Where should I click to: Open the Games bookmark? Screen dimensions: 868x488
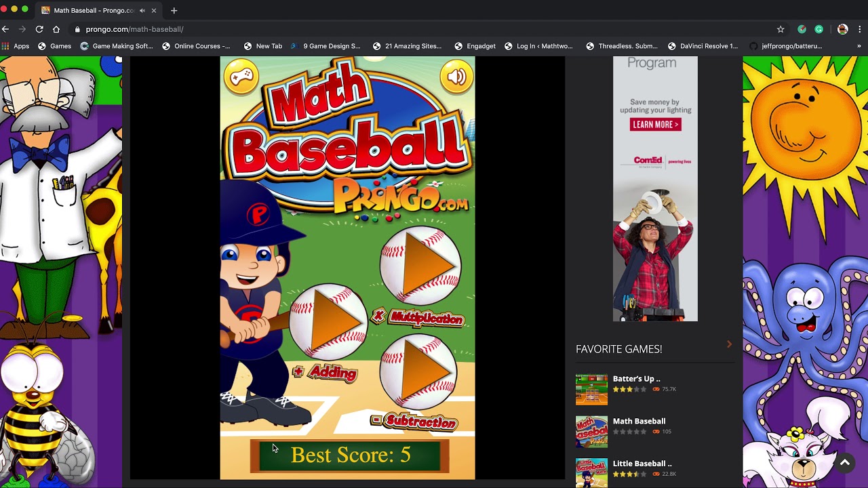click(54, 46)
